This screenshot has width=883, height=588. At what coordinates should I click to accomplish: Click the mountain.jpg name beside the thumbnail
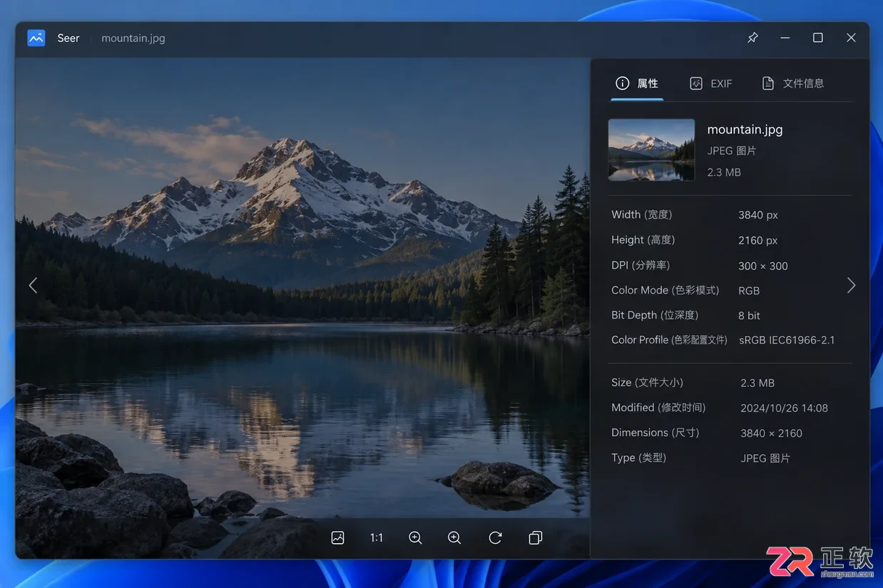pos(745,130)
